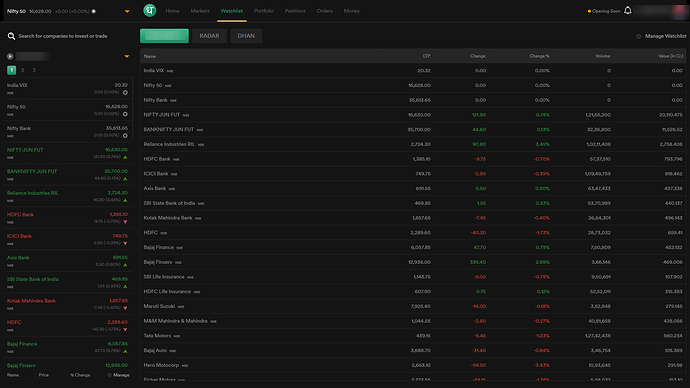
Task: Select the RADAR watchlist button
Action: (x=209, y=36)
